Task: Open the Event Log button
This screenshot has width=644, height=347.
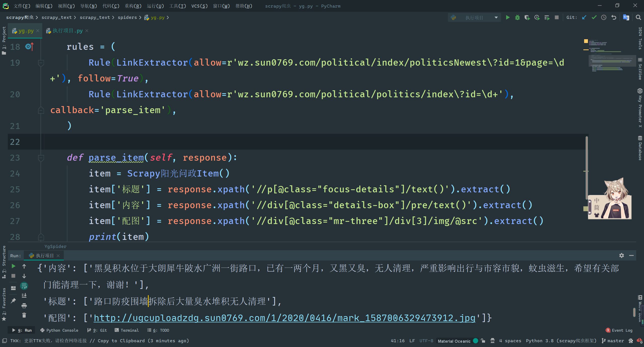Action: 619,330
